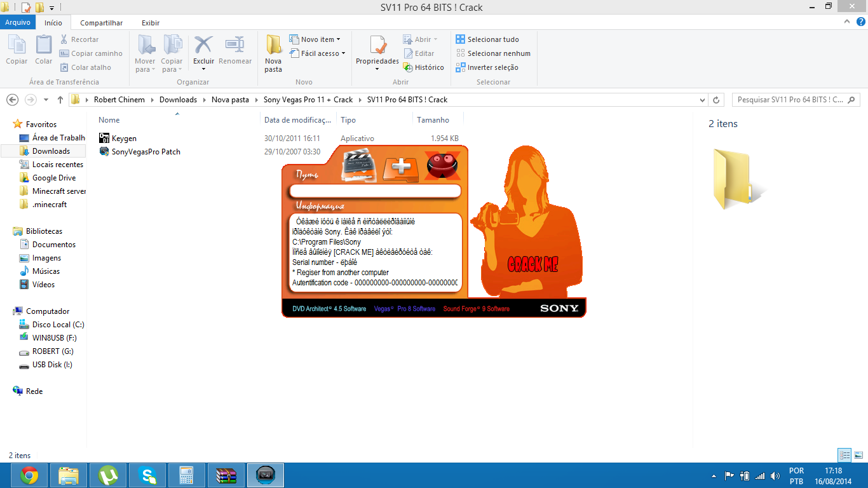The image size is (868, 488).
Task: Switch to details view icon in status bar
Action: pos(844,455)
